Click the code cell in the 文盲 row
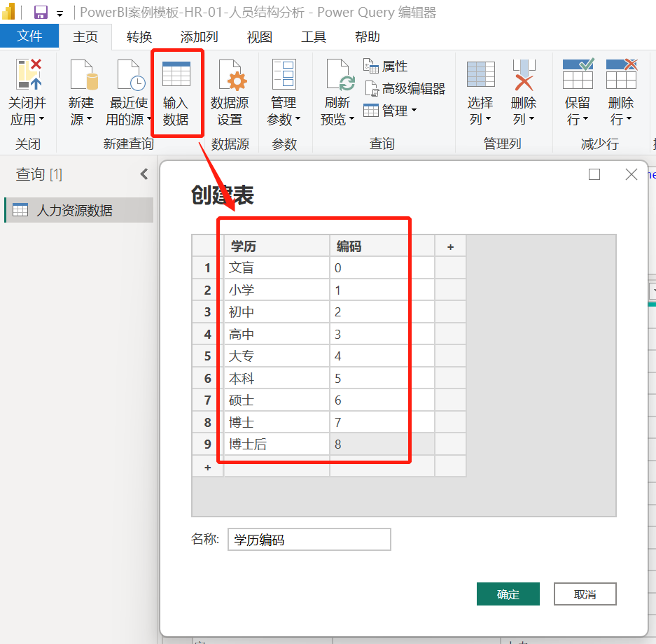Image resolution: width=656 pixels, height=644 pixels. [x=382, y=267]
